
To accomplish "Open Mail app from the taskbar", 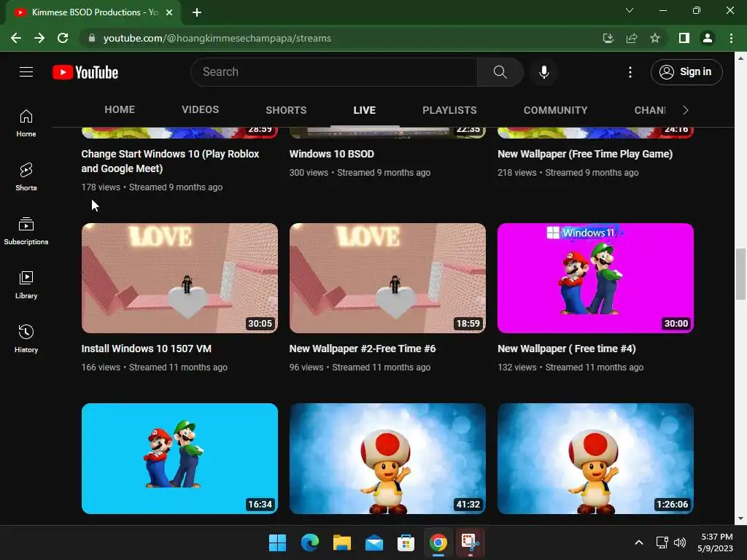I will [x=374, y=542].
